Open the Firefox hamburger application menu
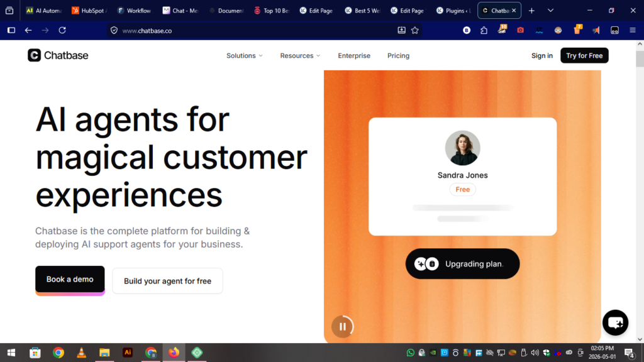 tap(633, 30)
